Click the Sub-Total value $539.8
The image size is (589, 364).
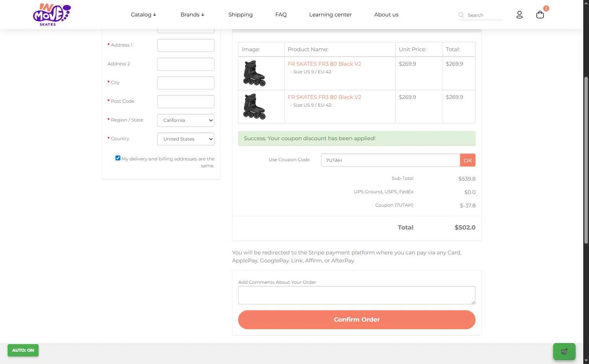click(x=467, y=179)
